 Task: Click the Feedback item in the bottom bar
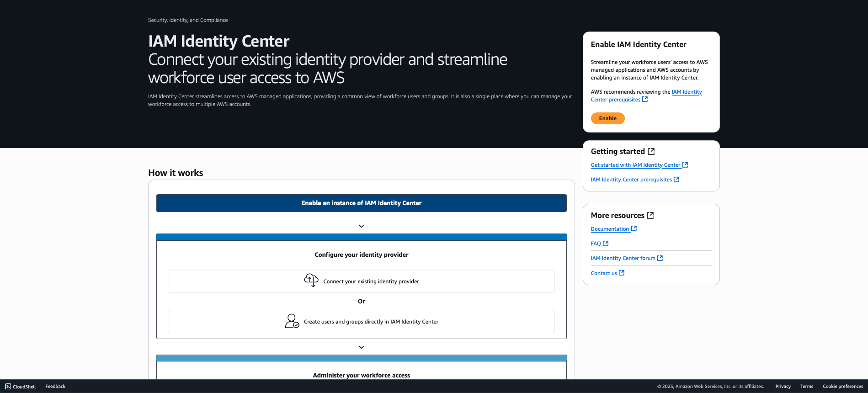coord(55,386)
